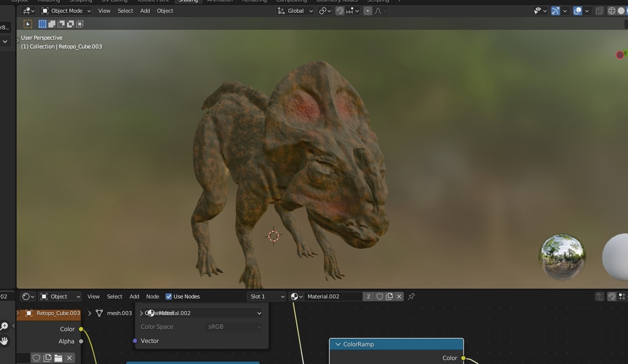Toggle fake user shield on image node
628x364 pixels.
[x=36, y=358]
